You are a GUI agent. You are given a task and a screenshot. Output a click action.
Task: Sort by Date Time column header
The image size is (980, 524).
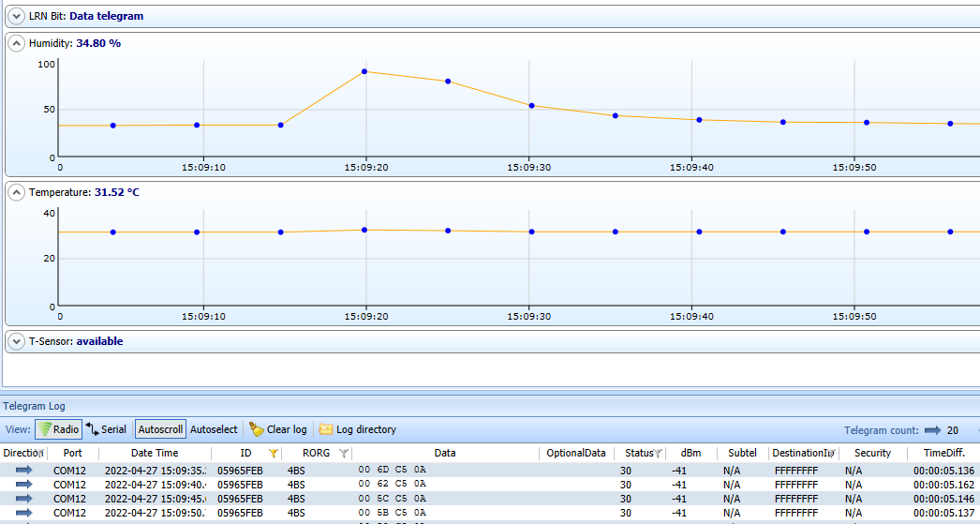point(155,454)
